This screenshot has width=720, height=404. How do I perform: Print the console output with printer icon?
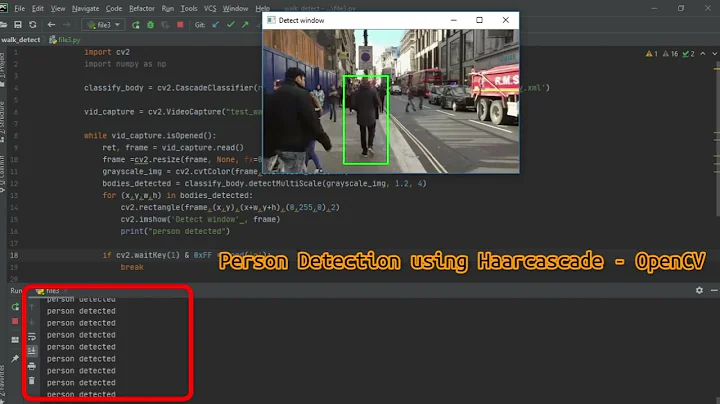pyautogui.click(x=32, y=366)
